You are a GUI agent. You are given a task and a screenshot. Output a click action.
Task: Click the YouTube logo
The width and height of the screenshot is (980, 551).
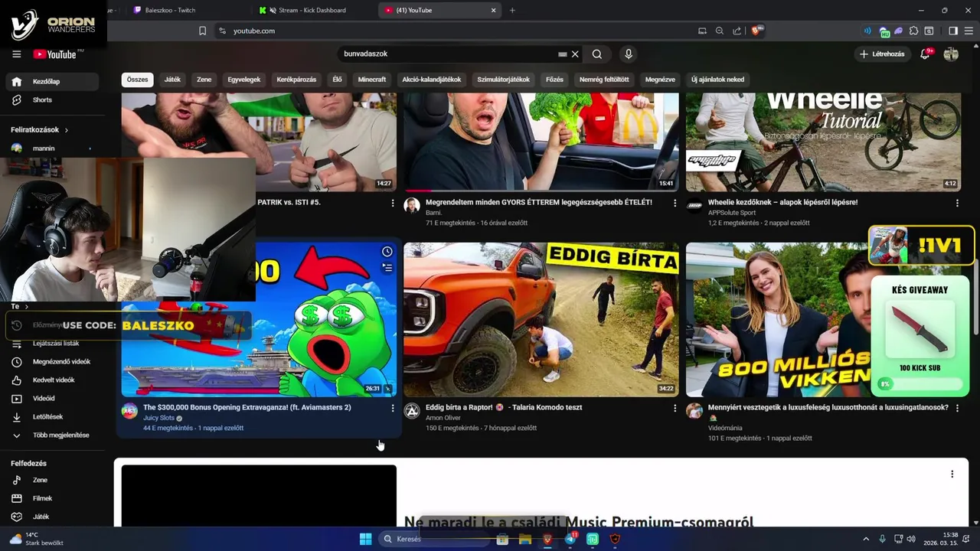(55, 54)
